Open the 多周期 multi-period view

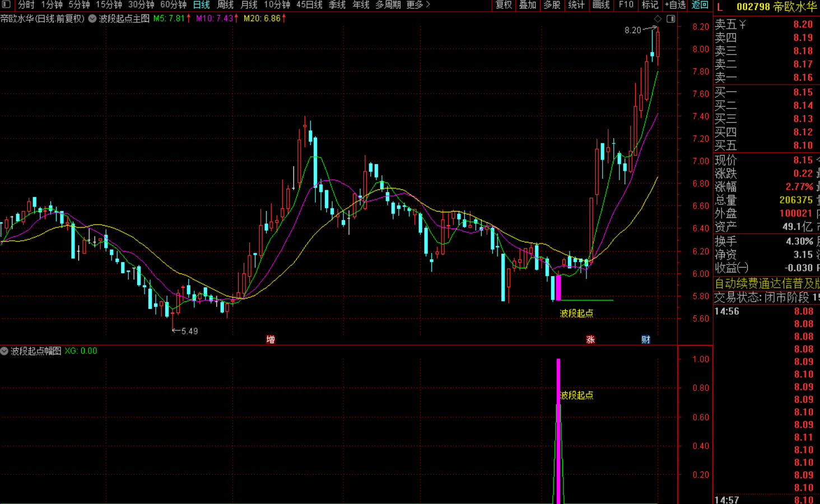[x=388, y=5]
